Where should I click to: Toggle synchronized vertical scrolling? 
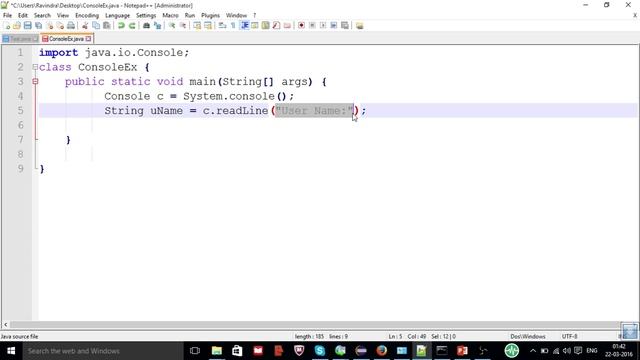click(x=197, y=26)
